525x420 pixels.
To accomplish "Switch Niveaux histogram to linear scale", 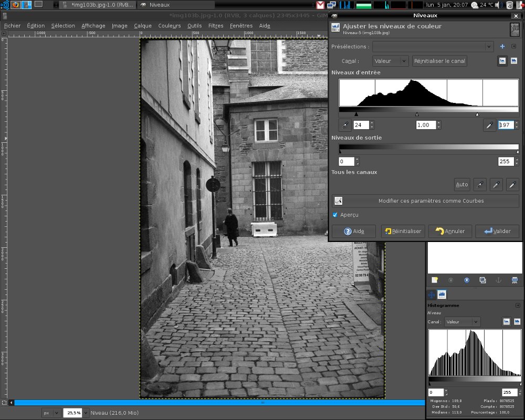I will (502, 60).
